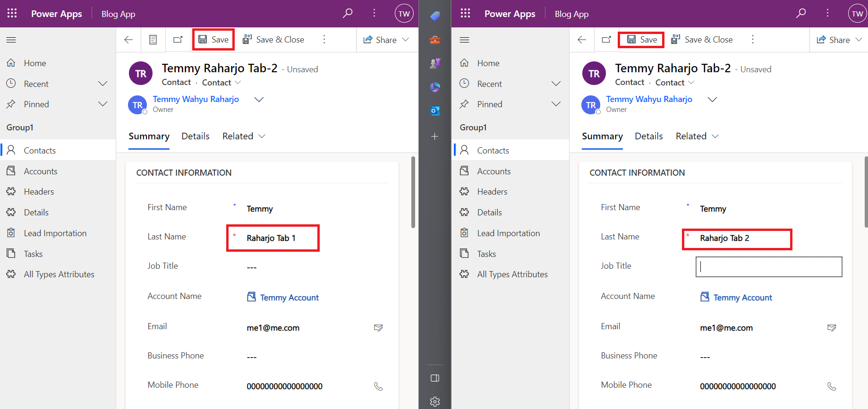Open Related tab dropdown in left window

(244, 136)
